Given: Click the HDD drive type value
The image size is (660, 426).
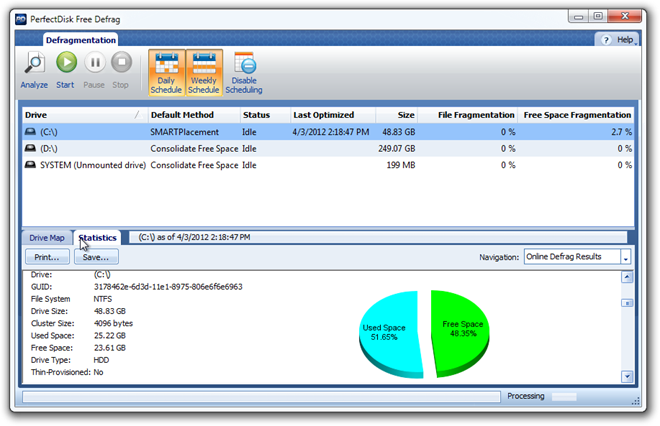Looking at the screenshot, I should [x=101, y=360].
